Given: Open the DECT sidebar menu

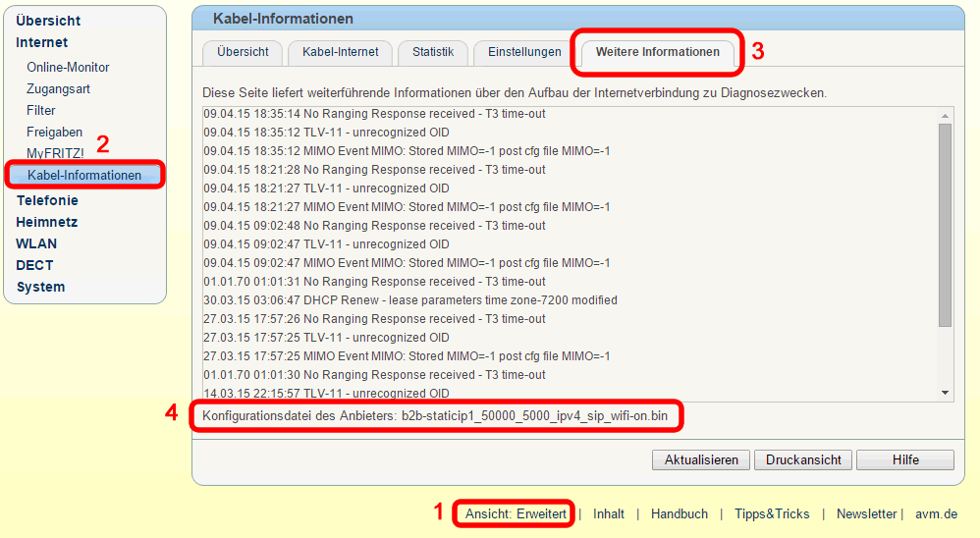Looking at the screenshot, I should pos(34,265).
